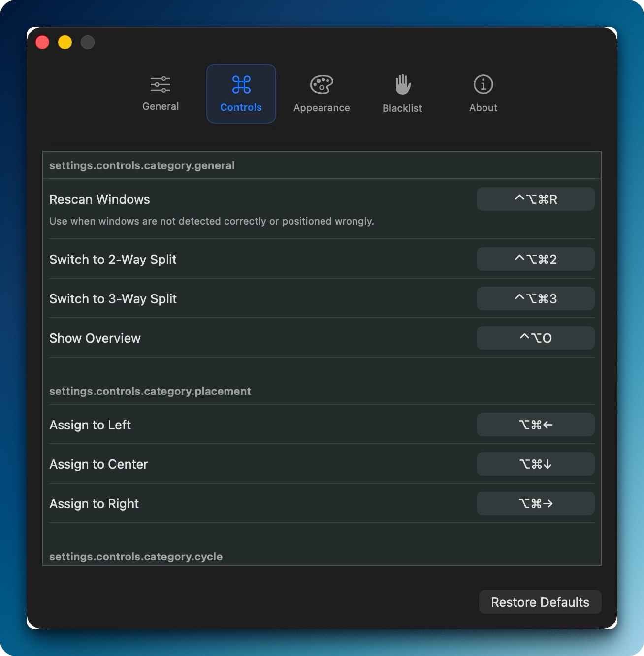
Task: Change the Assign to Left shortcut
Action: tap(535, 425)
